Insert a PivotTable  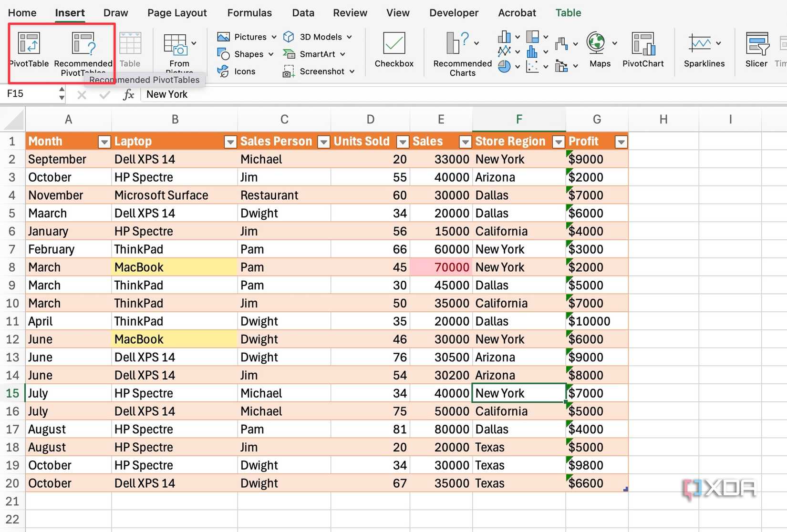click(29, 50)
